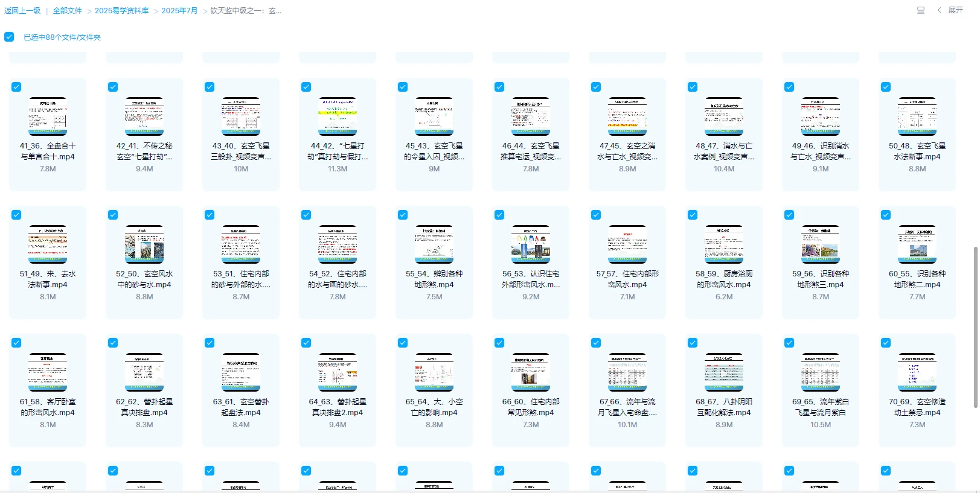Open thumbnail of 47_45、玄空之消水与亡水 video
980x493 pixels.
(627, 116)
